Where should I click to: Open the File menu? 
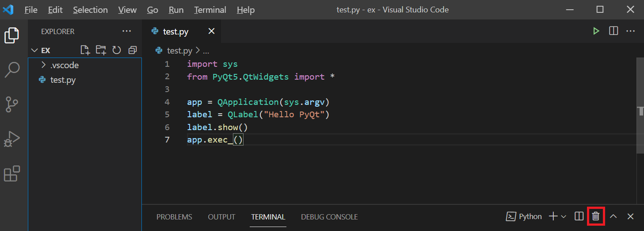point(31,10)
